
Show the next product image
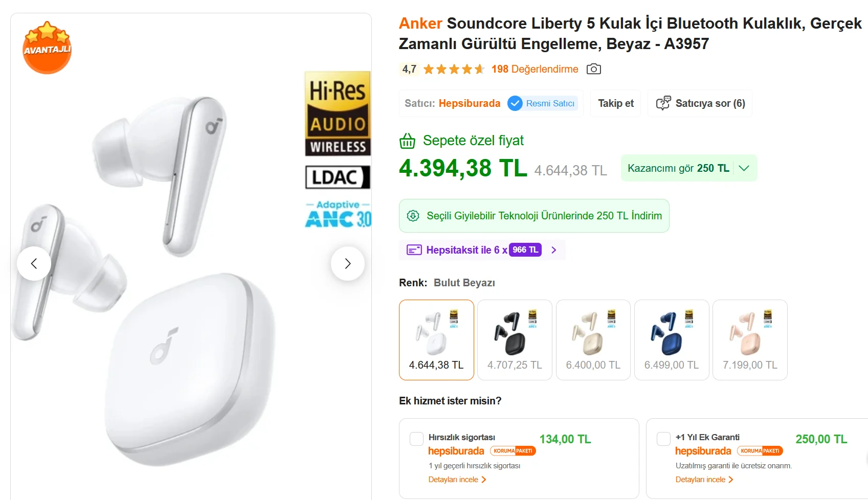coord(348,264)
